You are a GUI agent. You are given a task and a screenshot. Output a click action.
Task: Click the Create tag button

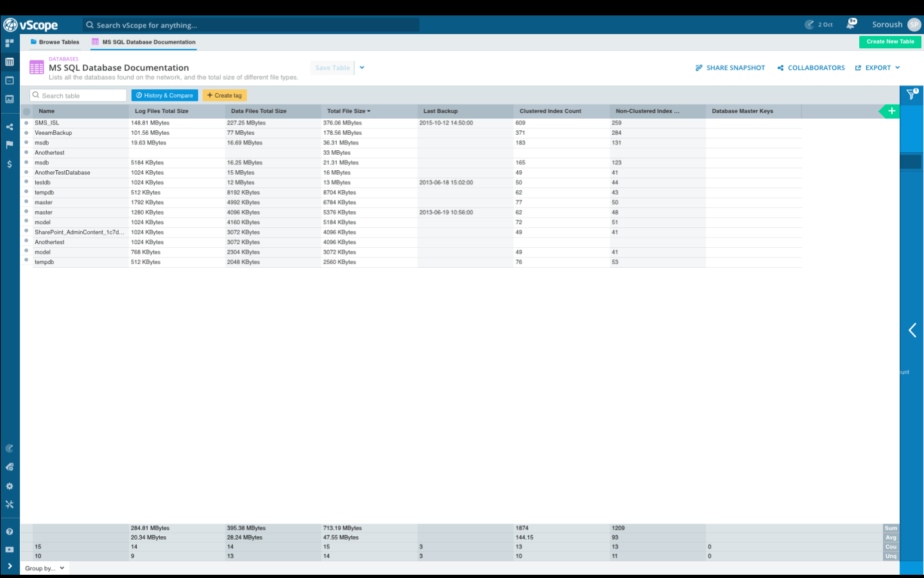pyautogui.click(x=225, y=95)
